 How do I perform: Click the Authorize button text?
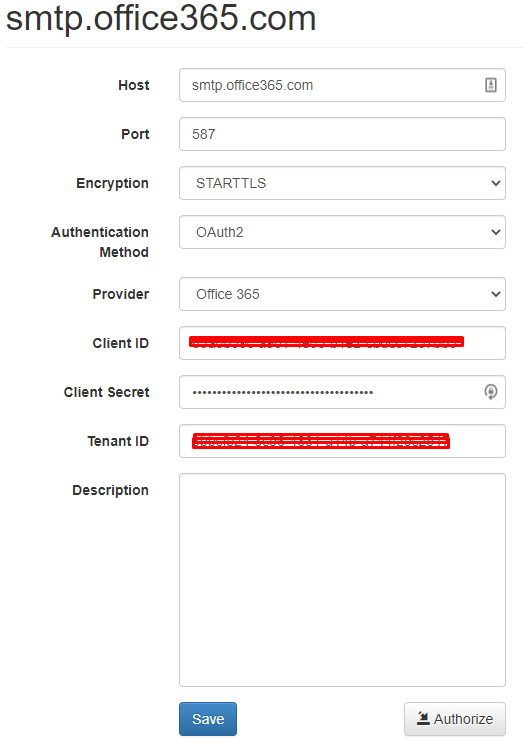(463, 719)
